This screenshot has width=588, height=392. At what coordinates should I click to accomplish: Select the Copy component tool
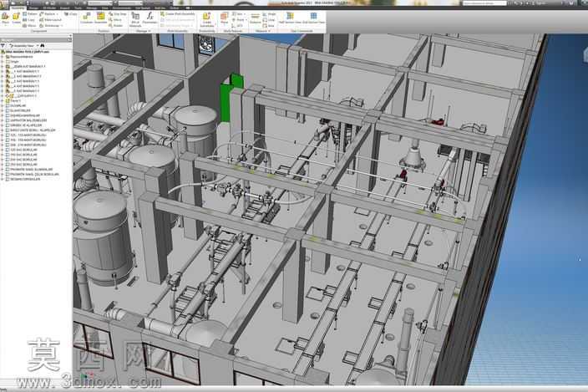click(29, 19)
